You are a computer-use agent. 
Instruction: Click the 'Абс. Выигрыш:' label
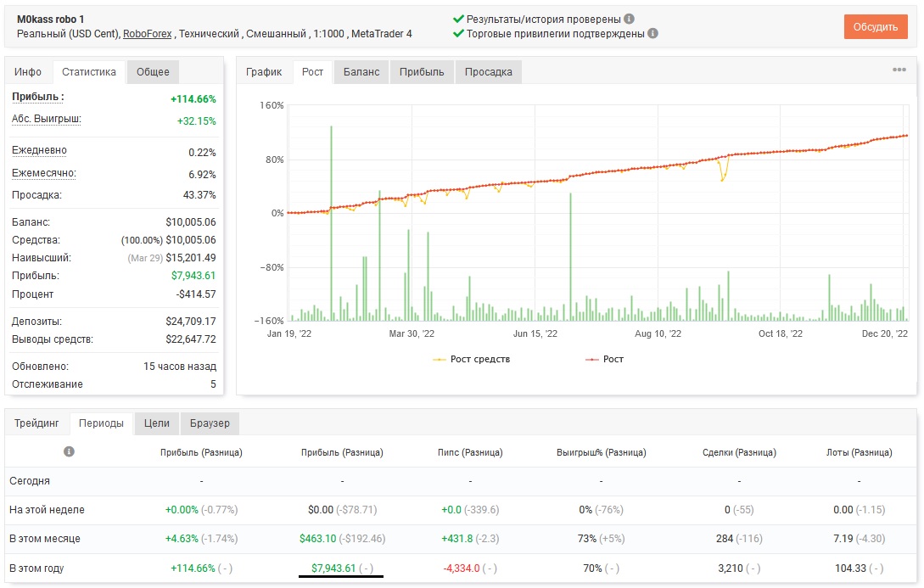pyautogui.click(x=47, y=119)
